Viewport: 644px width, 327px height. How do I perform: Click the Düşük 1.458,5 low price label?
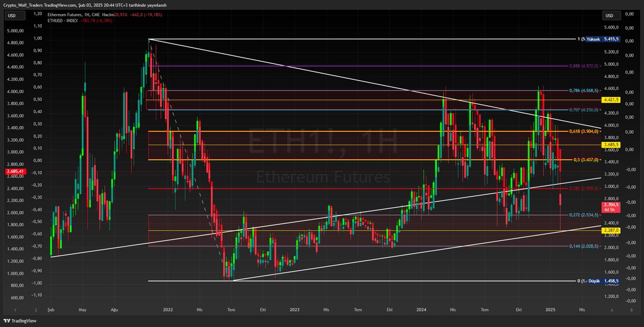coord(604,281)
